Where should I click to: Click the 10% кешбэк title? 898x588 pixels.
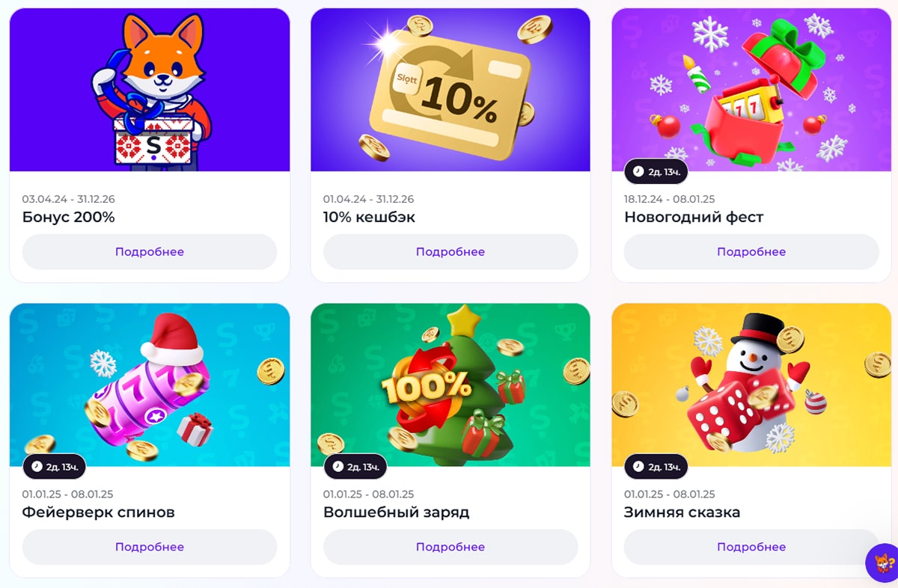click(369, 218)
